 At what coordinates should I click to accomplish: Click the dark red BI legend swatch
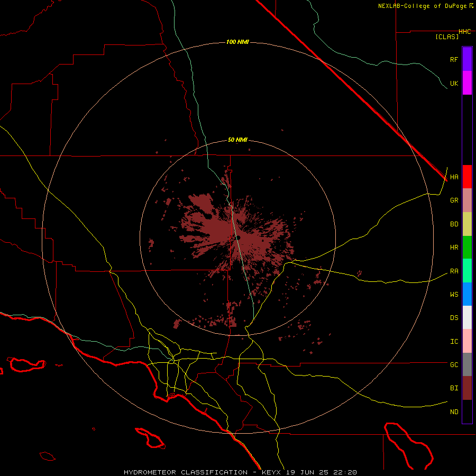[467, 388]
